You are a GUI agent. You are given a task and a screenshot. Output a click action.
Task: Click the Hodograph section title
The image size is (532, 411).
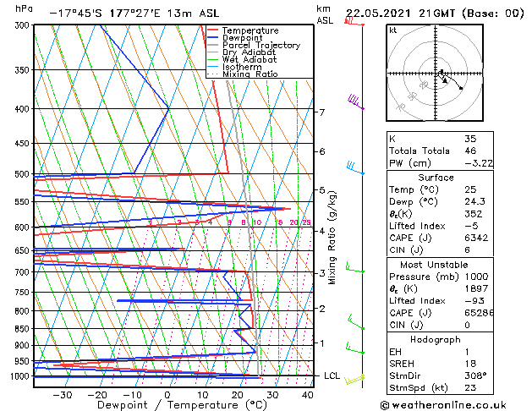pyautogui.click(x=436, y=339)
